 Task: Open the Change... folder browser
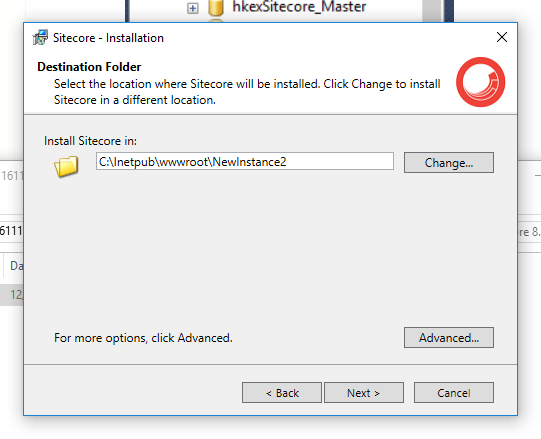click(x=449, y=163)
